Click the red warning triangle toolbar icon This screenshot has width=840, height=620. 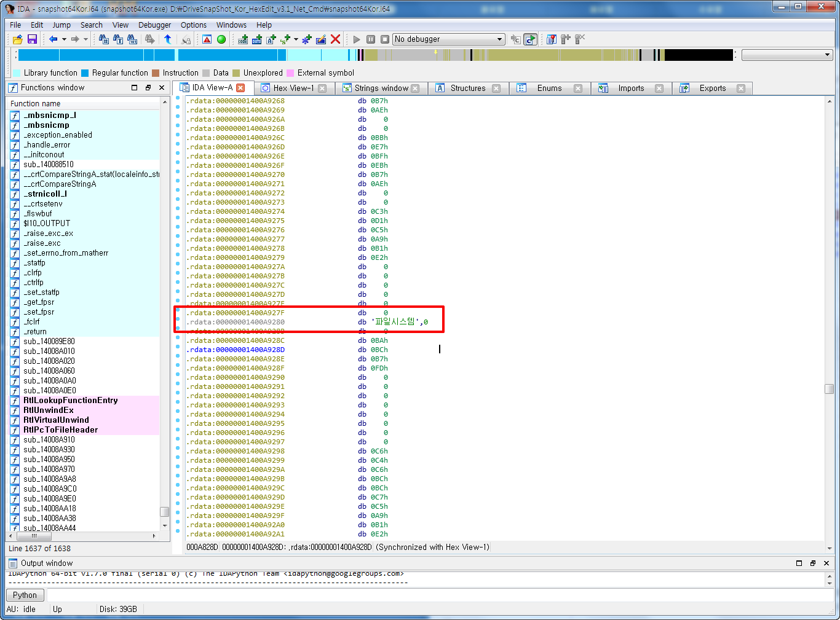point(207,39)
